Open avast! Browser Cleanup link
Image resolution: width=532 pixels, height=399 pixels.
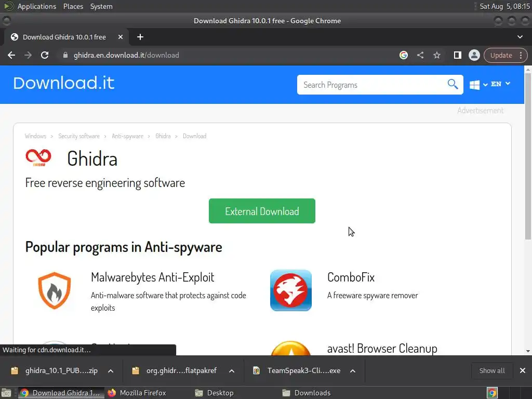tap(382, 349)
